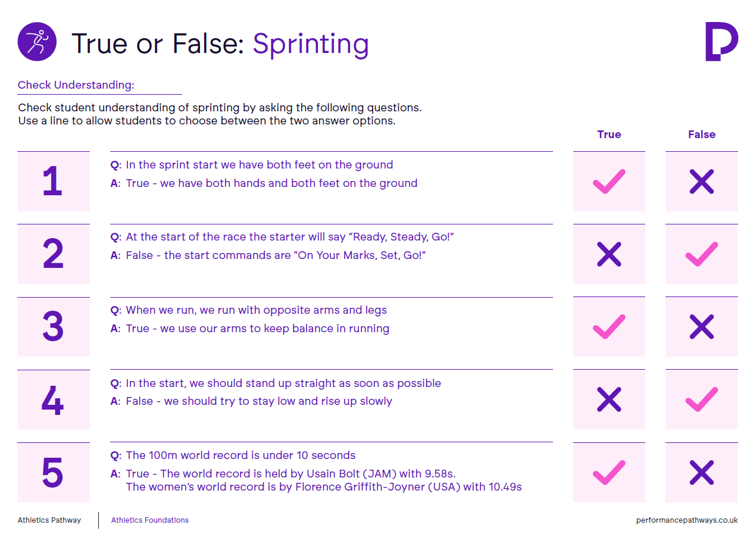Click the number 5 question tile
This screenshot has height=534, width=756.
click(x=54, y=473)
